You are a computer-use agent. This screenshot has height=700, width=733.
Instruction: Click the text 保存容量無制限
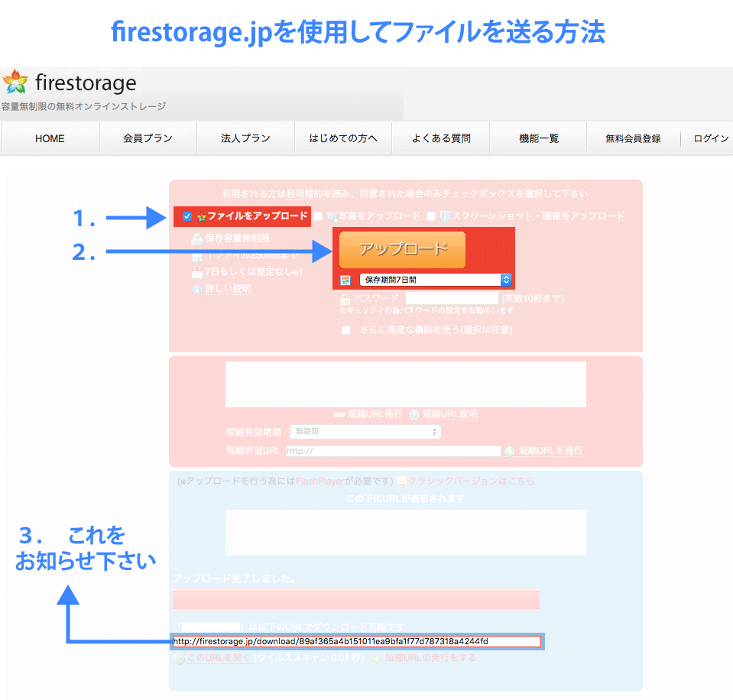point(238,238)
